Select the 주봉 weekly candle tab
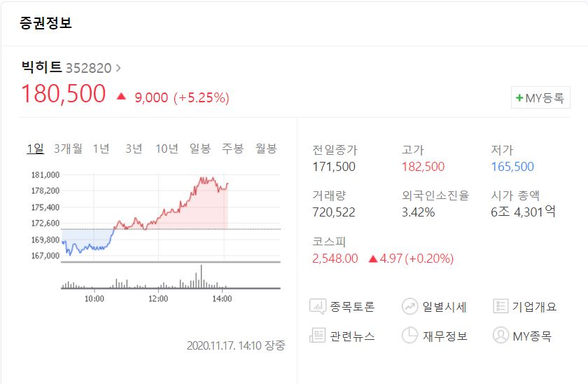This screenshot has height=384, width=588. [x=233, y=149]
